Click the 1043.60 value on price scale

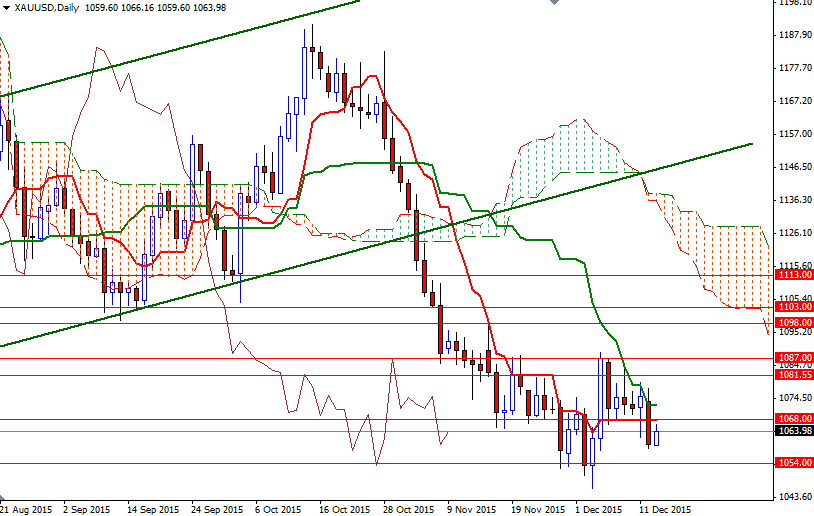pyautogui.click(x=793, y=497)
